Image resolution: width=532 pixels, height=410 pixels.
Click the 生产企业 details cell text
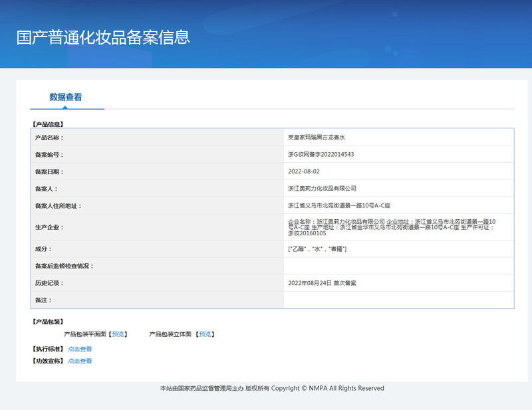click(391, 227)
